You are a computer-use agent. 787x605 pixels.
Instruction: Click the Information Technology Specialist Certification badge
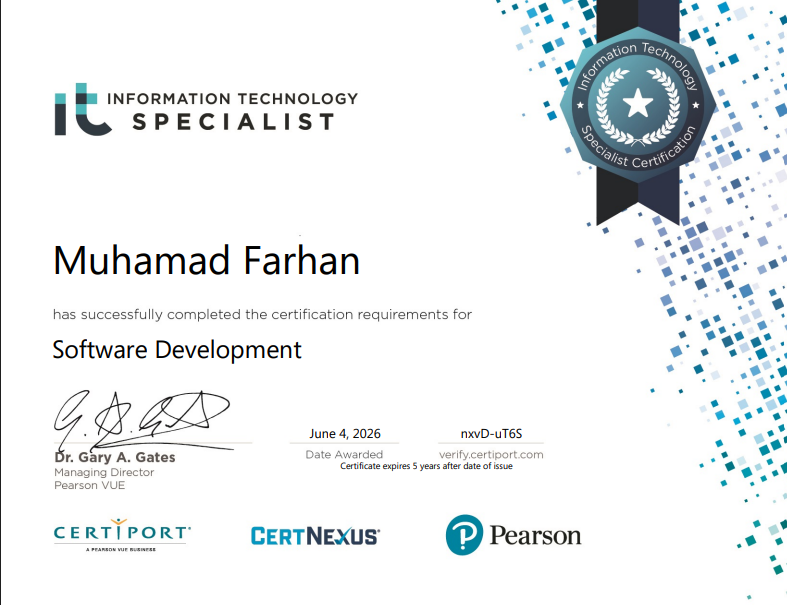click(638, 105)
